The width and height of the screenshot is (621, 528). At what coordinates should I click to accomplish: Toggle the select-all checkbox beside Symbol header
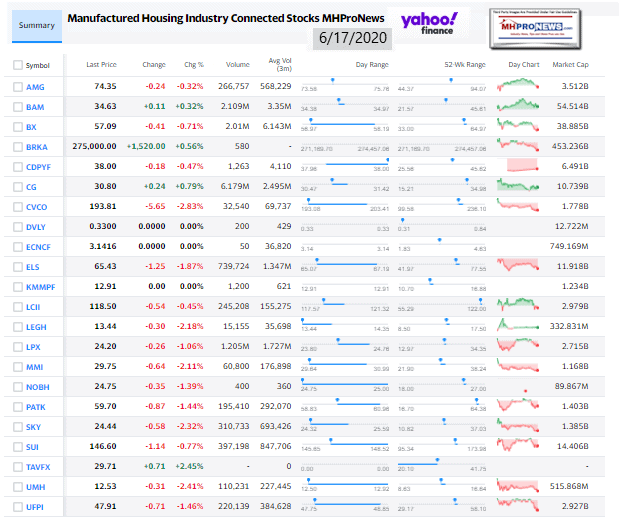pyautogui.click(x=18, y=65)
